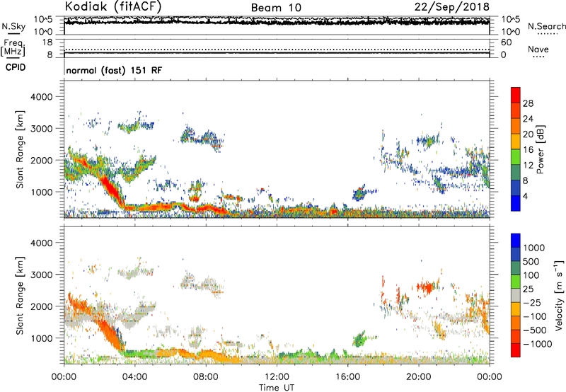Click the "18" frequency tick label
The width and height of the screenshot is (566, 392).
(x=47, y=42)
